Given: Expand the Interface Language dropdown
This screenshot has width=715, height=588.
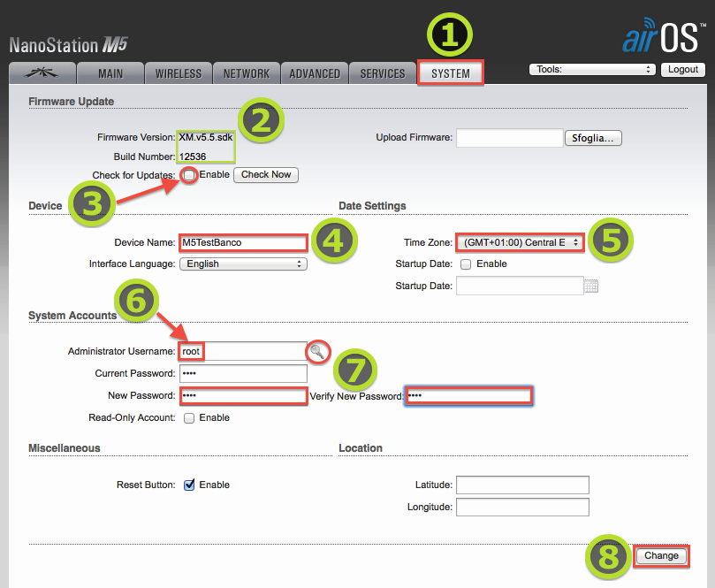Looking at the screenshot, I should (243, 263).
